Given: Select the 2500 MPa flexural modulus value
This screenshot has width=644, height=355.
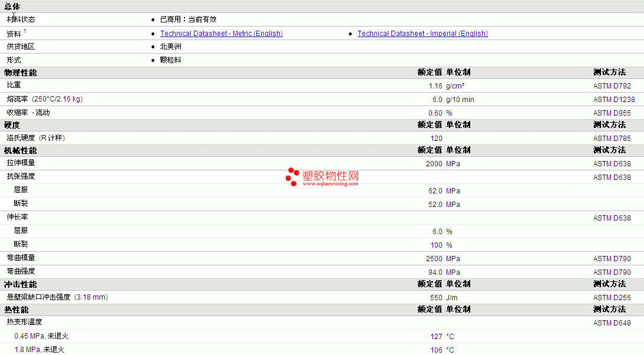Looking at the screenshot, I should [442, 258].
